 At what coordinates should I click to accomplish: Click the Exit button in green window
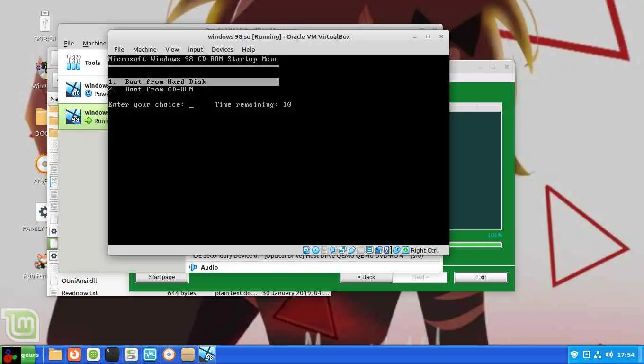(x=481, y=277)
